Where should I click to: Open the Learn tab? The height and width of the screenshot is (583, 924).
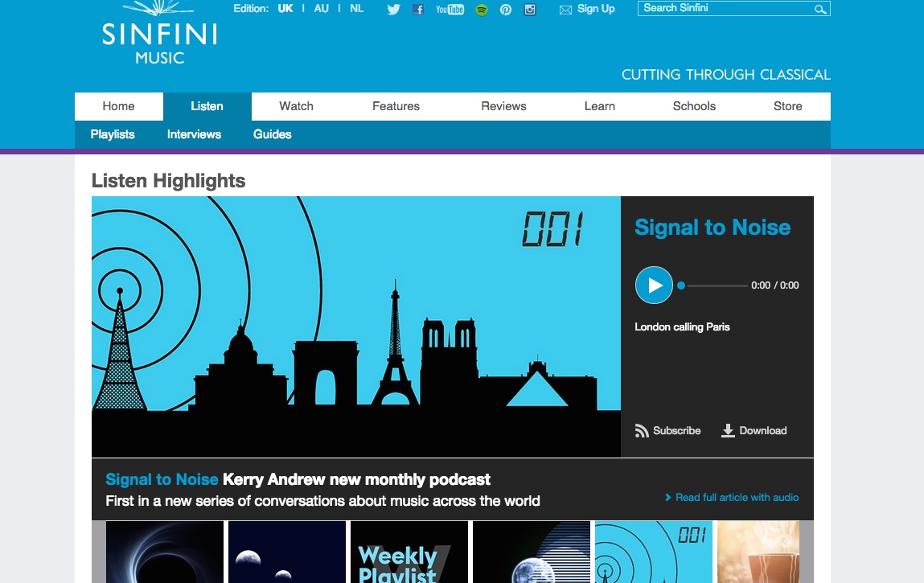600,106
